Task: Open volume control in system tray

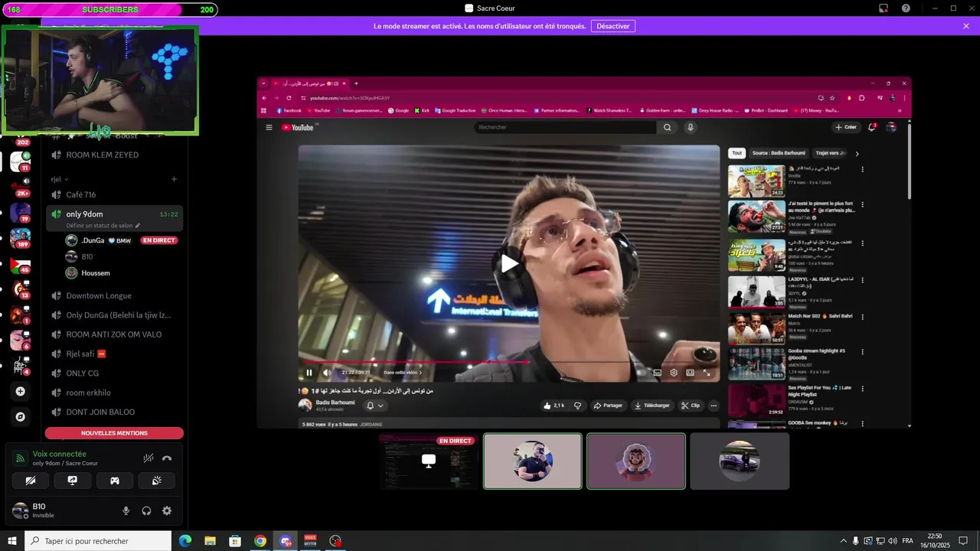Action: tap(893, 541)
